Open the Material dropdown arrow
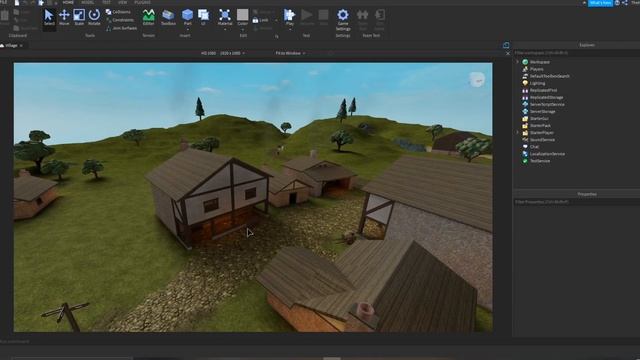Image resolution: width=640 pixels, height=360 pixels. point(225,29)
